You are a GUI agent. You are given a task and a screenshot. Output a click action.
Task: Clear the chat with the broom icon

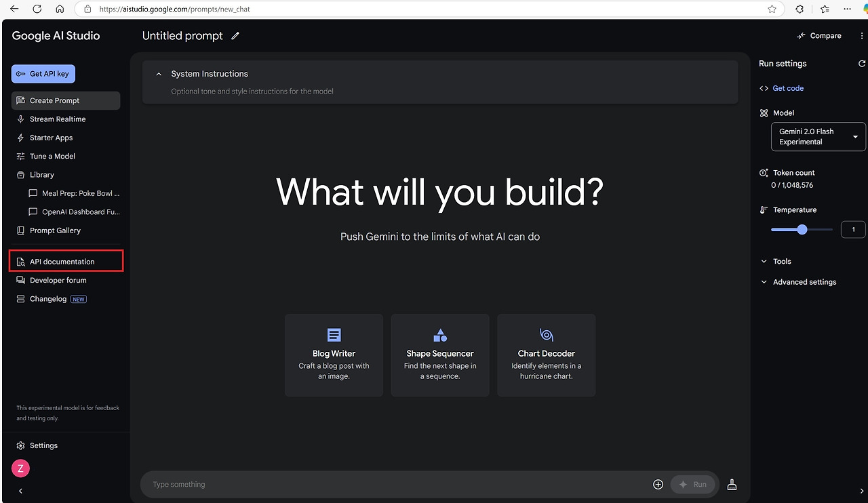point(732,485)
